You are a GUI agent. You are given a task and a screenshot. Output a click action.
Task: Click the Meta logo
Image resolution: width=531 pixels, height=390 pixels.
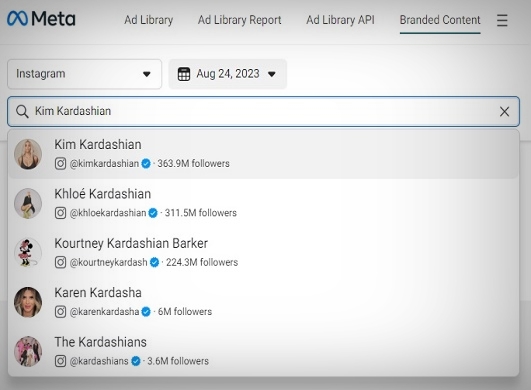pos(41,19)
